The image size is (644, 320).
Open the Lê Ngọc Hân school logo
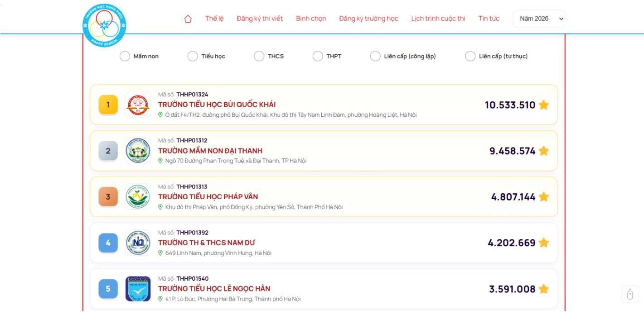coord(138,289)
